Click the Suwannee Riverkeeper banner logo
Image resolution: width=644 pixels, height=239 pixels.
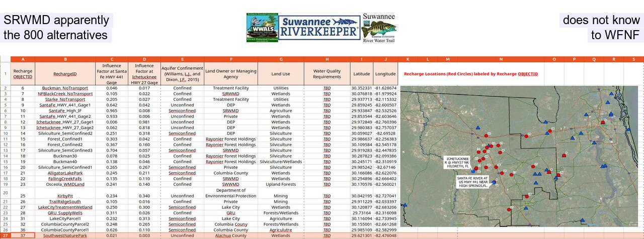click(x=319, y=28)
